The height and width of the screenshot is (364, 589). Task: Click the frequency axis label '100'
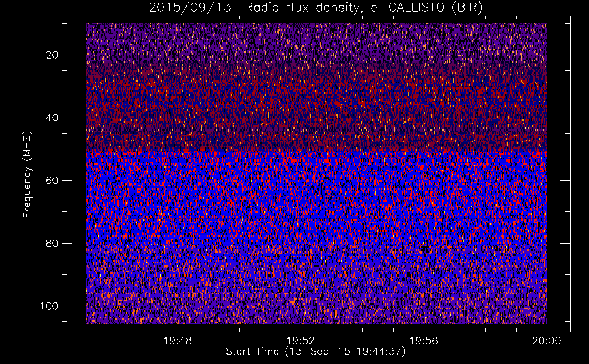click(x=49, y=306)
